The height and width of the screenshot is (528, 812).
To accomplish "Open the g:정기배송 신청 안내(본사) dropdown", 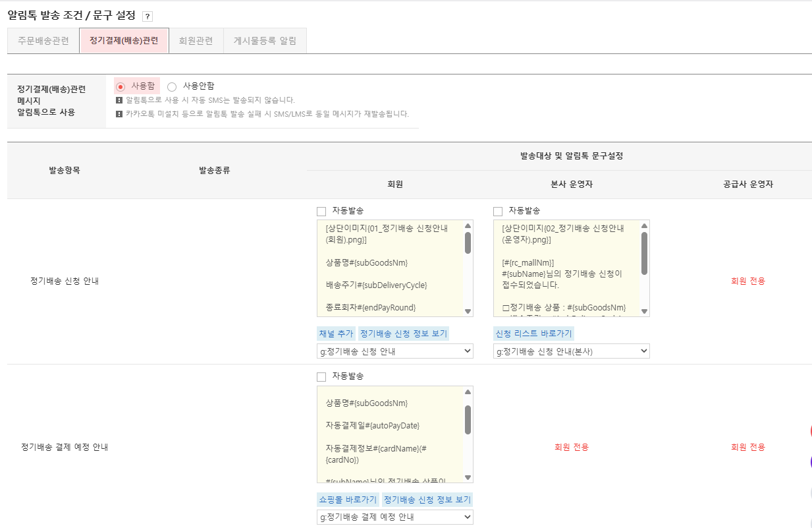I will click(x=570, y=351).
